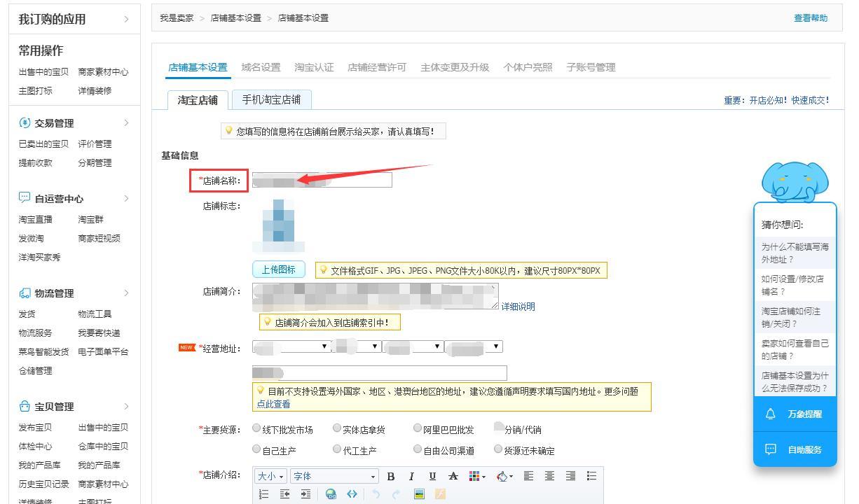The image size is (859, 504).
Task: Select 阿里巴巴批发 as the main source
Action: pyautogui.click(x=418, y=428)
